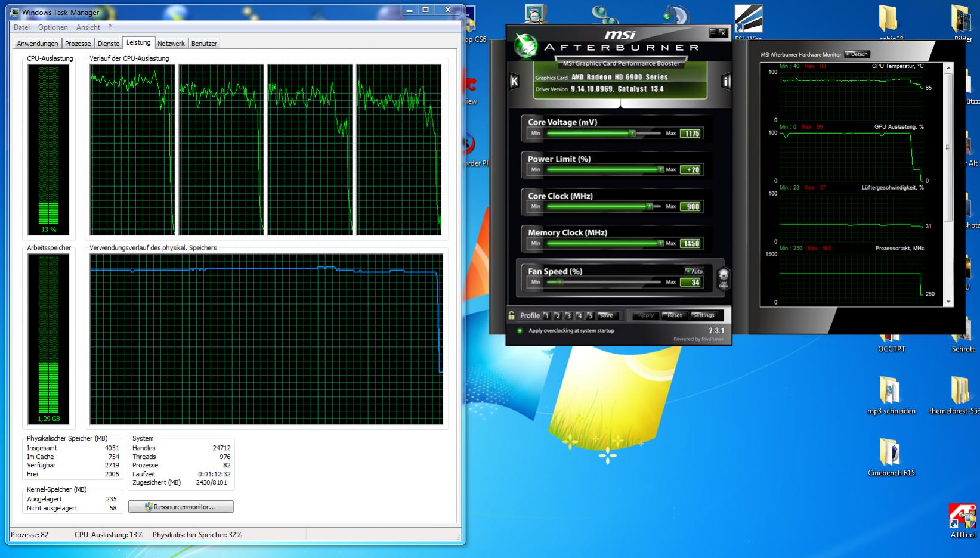The image size is (980, 558).
Task: Open the ATITool desktop shortcut
Action: tap(962, 521)
